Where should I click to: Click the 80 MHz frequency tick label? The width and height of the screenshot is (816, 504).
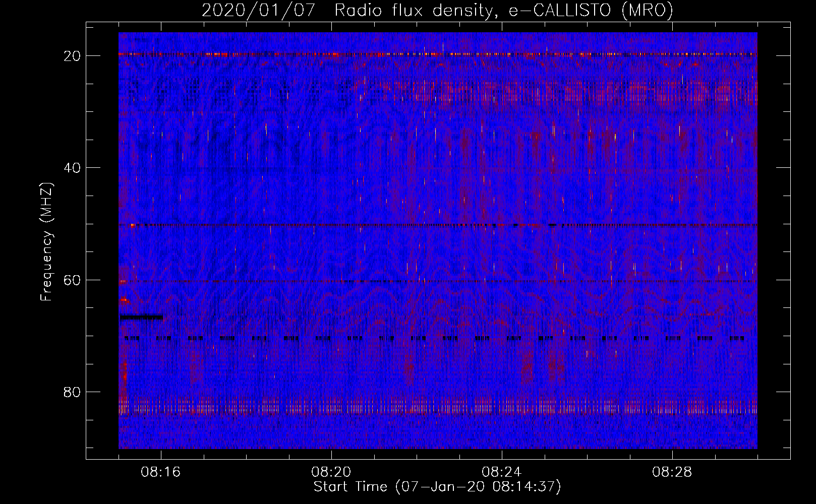coord(73,392)
